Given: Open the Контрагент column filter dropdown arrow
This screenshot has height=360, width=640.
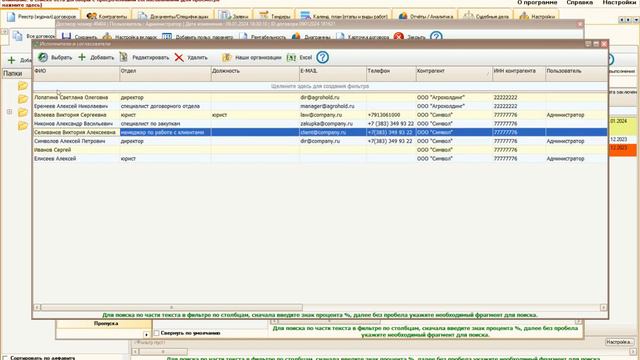Looking at the screenshot, I should coord(487,74).
